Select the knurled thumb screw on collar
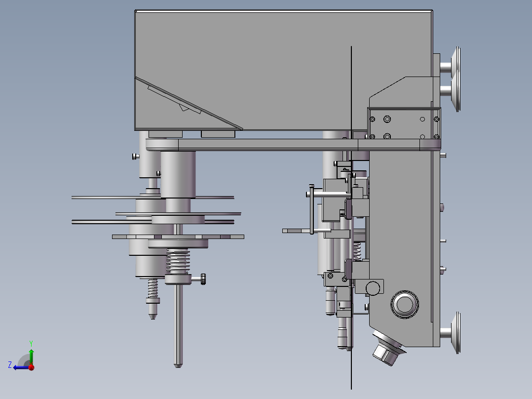The height and width of the screenshot is (399, 532). pyautogui.click(x=203, y=279)
